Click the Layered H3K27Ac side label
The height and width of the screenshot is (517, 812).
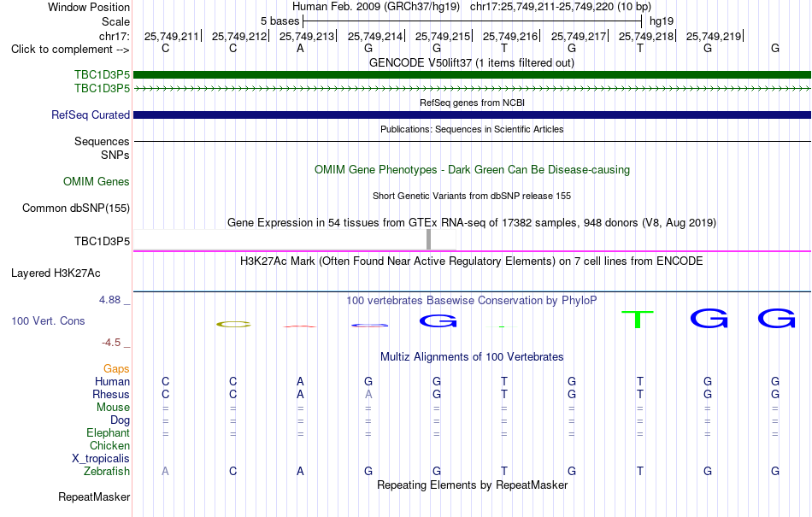pyautogui.click(x=56, y=273)
